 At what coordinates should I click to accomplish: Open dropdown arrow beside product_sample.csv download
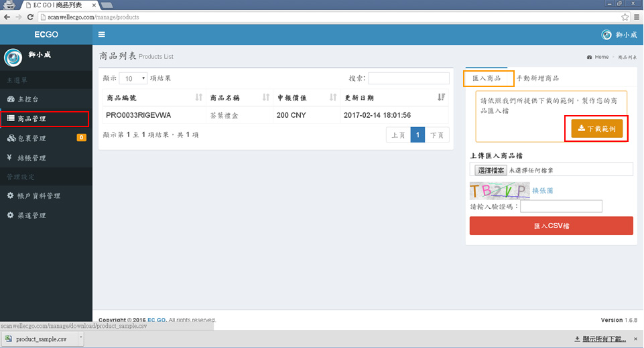81,339
